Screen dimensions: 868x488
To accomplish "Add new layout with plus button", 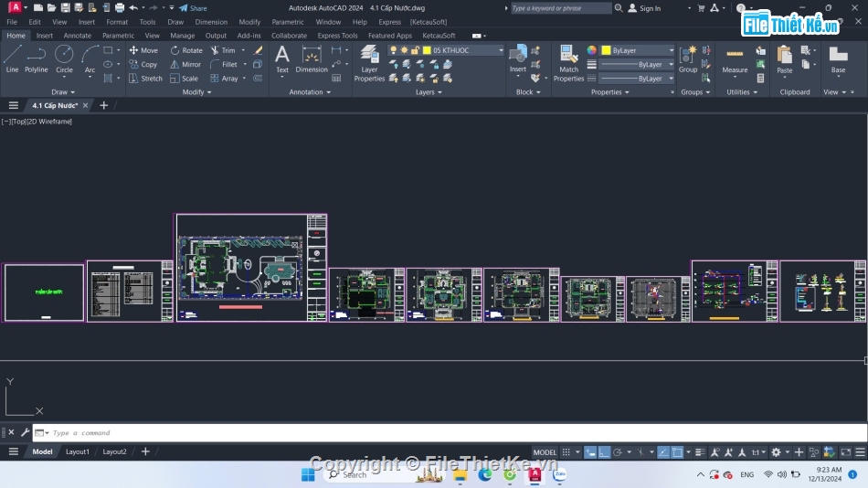I will point(145,452).
